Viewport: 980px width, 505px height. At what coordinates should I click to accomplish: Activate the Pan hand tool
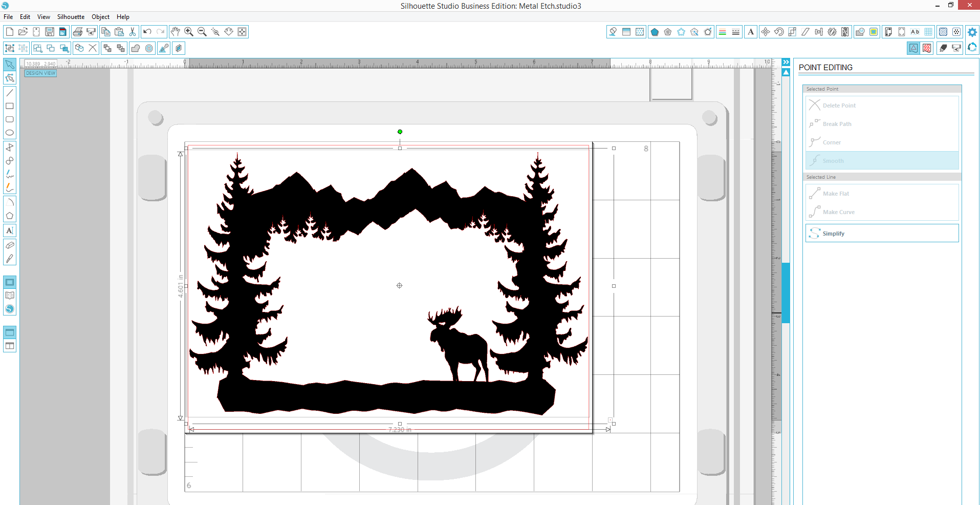click(x=176, y=32)
